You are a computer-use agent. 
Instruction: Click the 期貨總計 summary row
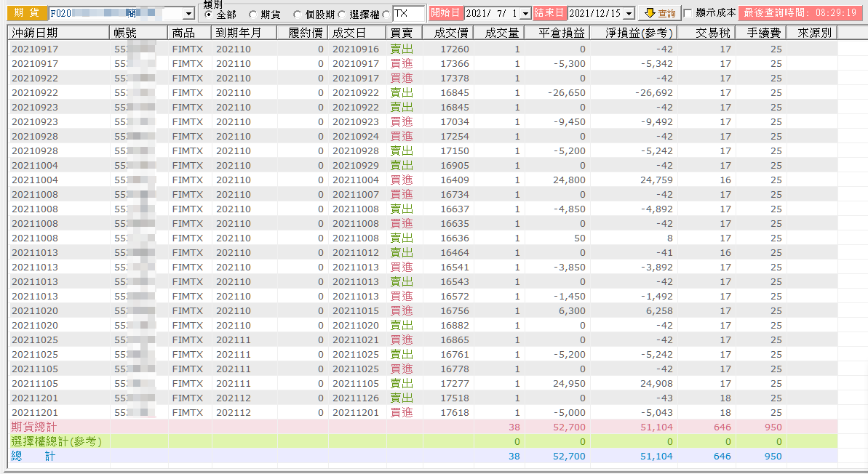423,427
